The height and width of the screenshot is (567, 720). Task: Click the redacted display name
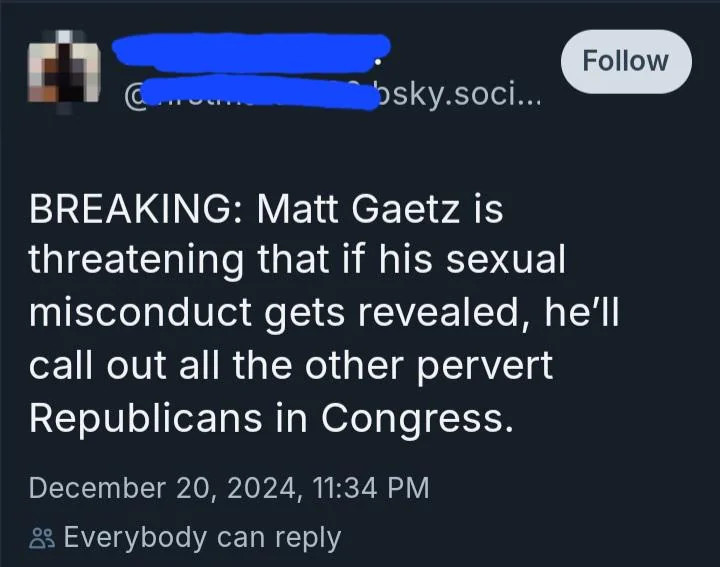click(x=250, y=52)
